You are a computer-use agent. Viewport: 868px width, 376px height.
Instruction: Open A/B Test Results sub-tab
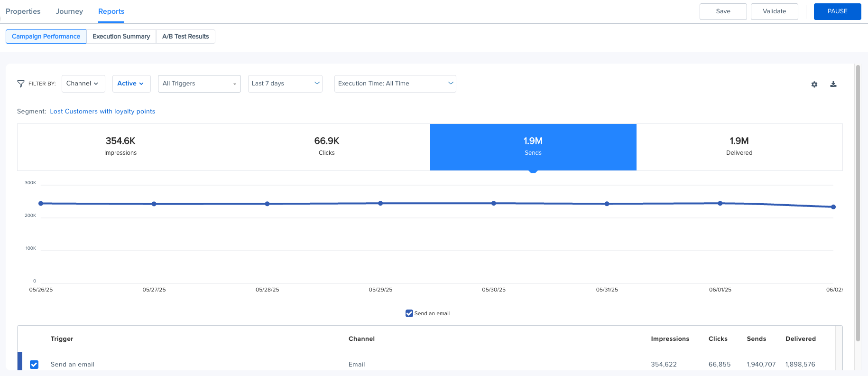(x=185, y=37)
